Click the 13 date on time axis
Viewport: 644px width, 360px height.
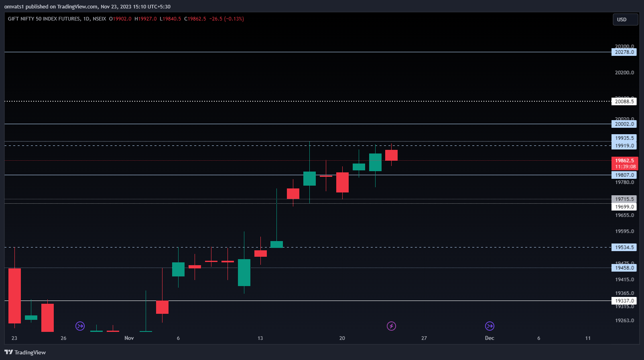[x=260, y=338]
